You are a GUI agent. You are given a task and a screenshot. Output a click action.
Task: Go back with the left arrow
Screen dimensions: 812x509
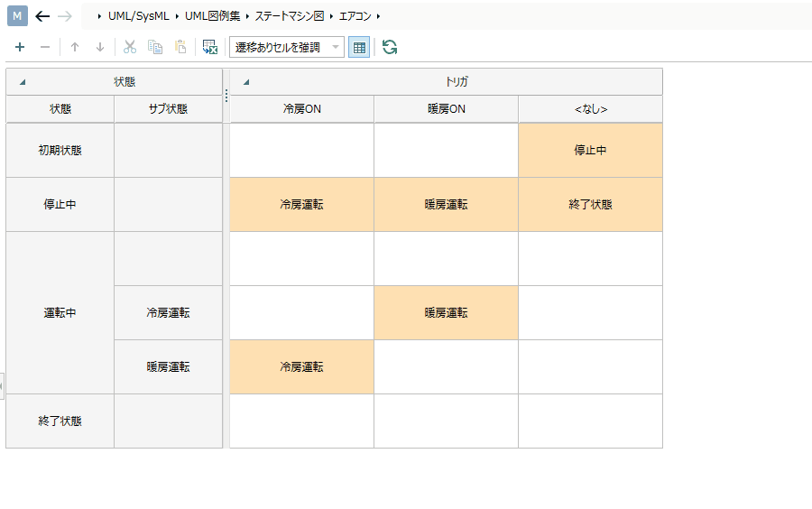tap(42, 16)
